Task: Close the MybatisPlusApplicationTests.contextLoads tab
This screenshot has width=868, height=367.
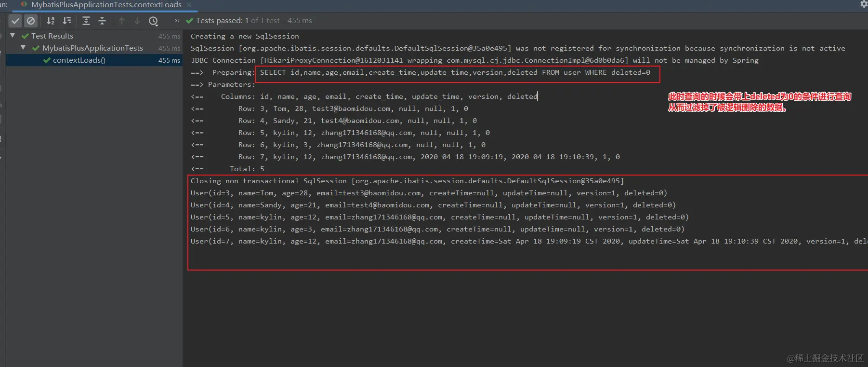Action: point(189,5)
